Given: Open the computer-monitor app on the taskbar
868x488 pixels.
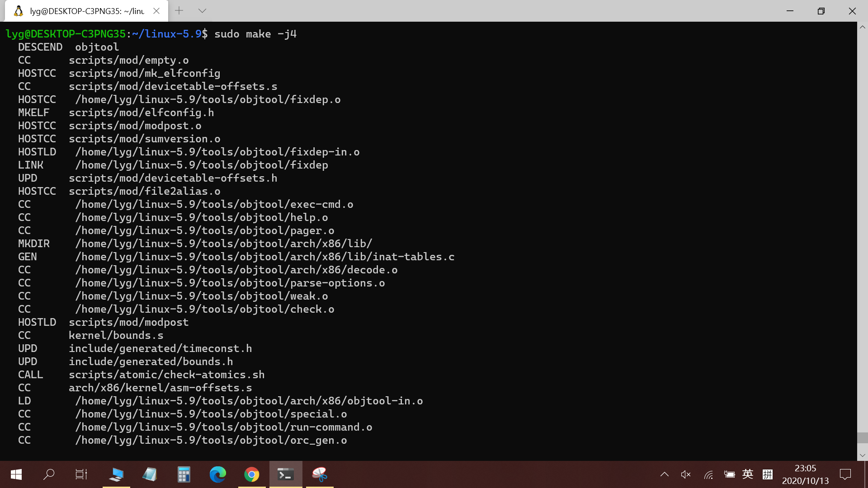Looking at the screenshot, I should 116,474.
